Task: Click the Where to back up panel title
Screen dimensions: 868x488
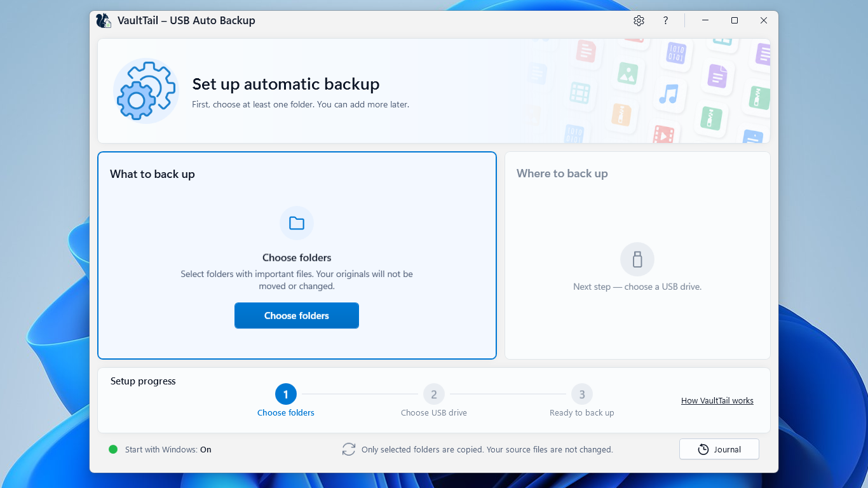Action: (x=562, y=173)
